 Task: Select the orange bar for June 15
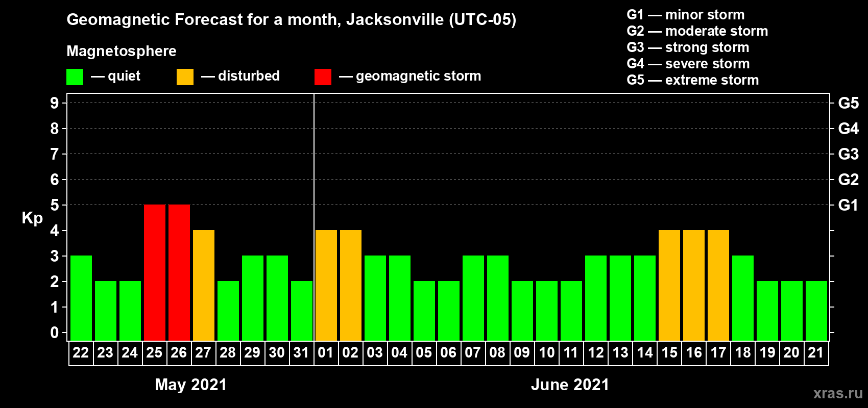[x=669, y=286]
